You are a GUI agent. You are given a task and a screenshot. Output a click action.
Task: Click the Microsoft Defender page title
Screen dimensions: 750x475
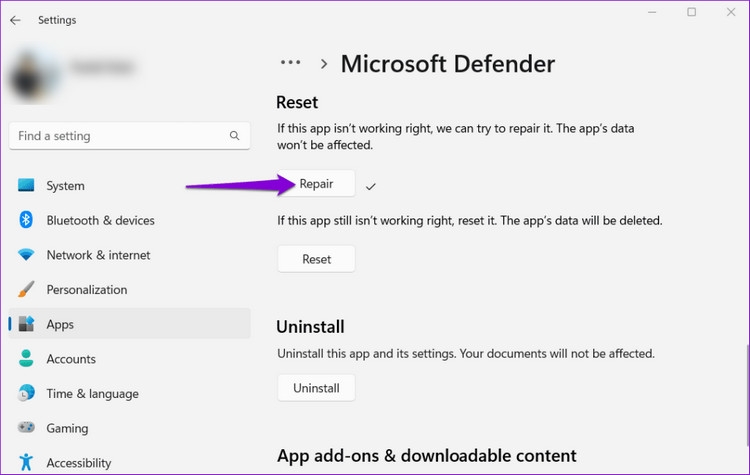(x=448, y=64)
